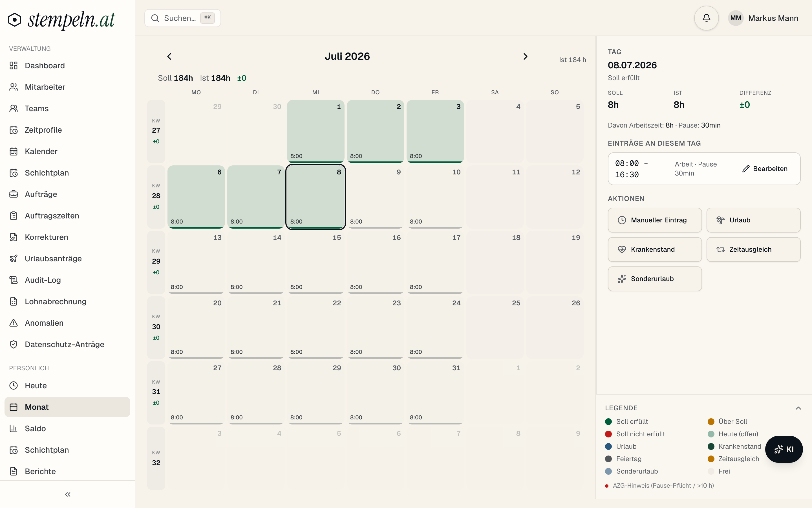The height and width of the screenshot is (508, 812).
Task: Select July 3 in the calendar
Action: tap(435, 131)
